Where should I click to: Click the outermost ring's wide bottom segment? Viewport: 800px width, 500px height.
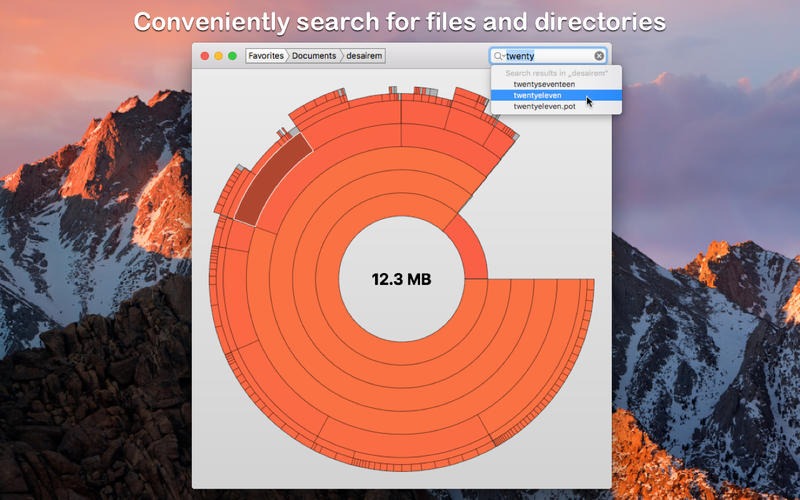pyautogui.click(x=400, y=470)
